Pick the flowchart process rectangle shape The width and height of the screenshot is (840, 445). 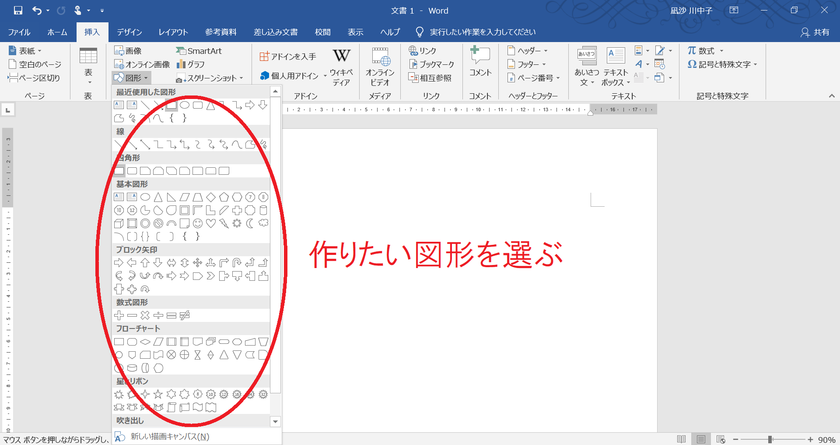[119, 341]
